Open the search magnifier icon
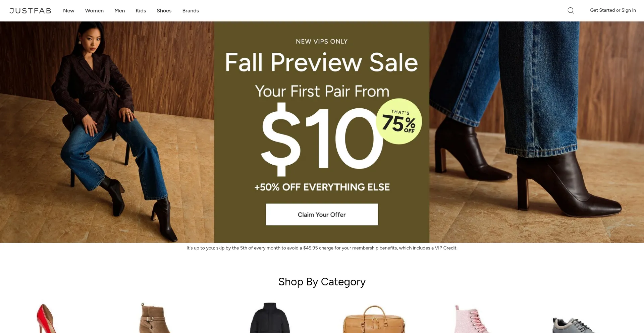Screen dimensions: 644x333 click(x=571, y=11)
